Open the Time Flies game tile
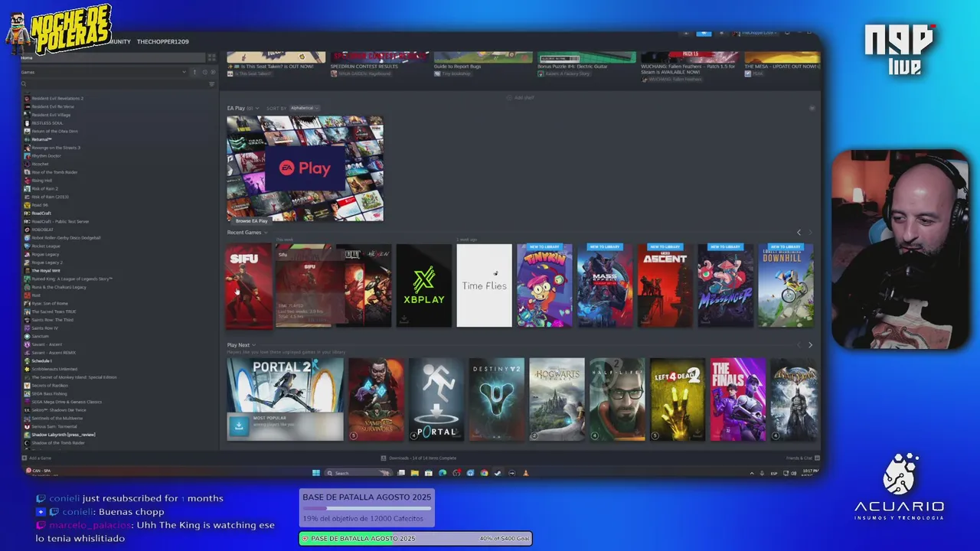980x551 pixels. tap(484, 285)
